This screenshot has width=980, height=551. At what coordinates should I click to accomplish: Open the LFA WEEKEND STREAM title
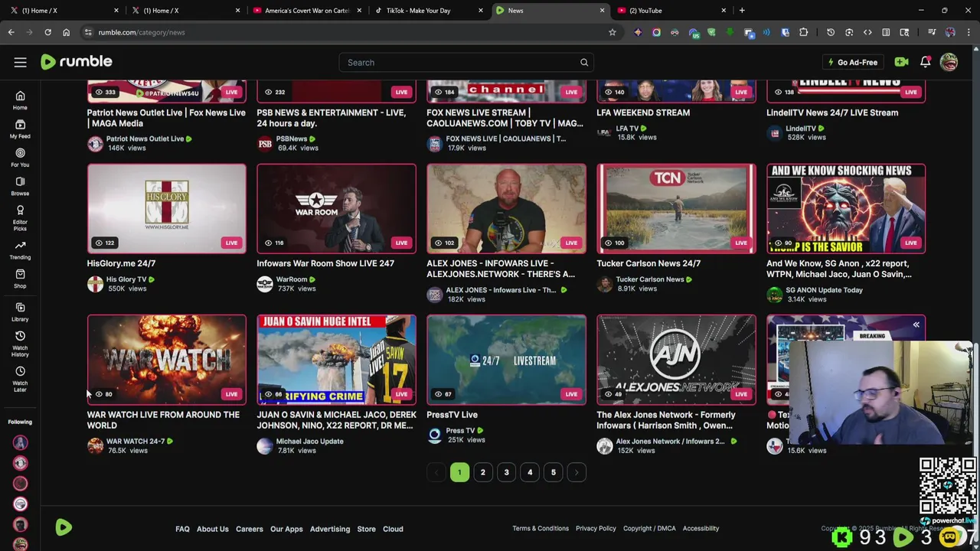tap(643, 112)
